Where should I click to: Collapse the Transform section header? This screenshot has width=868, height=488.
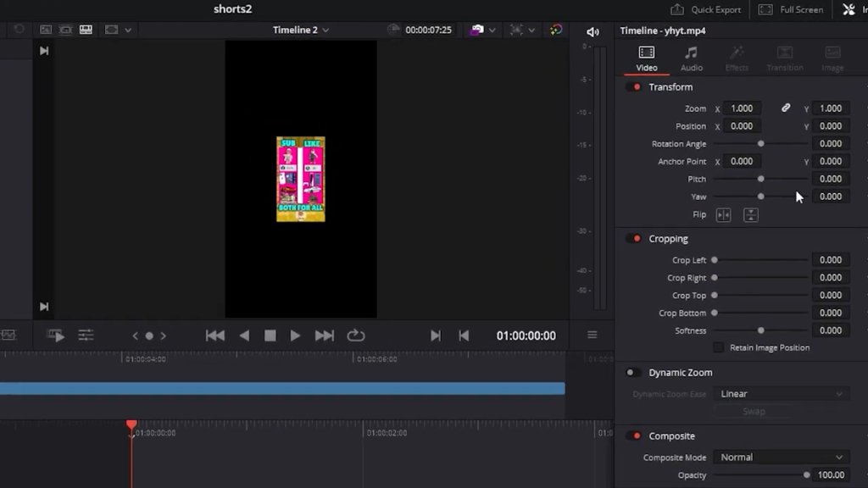click(670, 87)
